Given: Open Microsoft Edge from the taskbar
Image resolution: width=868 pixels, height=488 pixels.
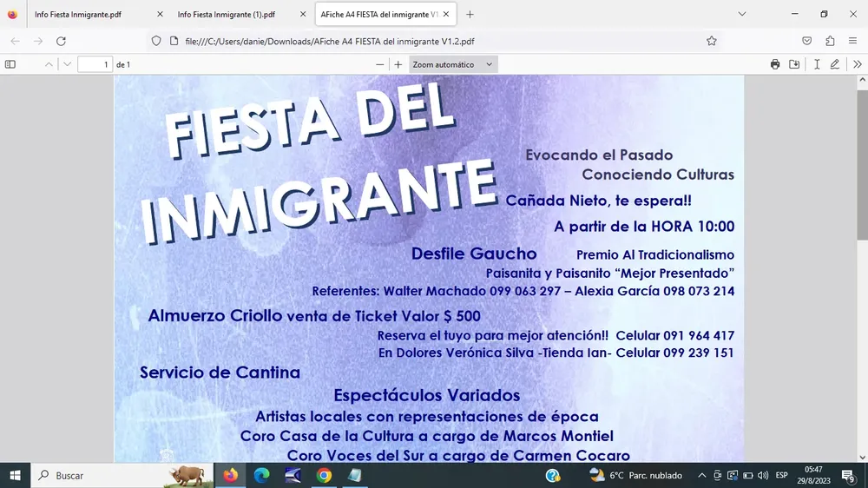Looking at the screenshot, I should [x=261, y=475].
